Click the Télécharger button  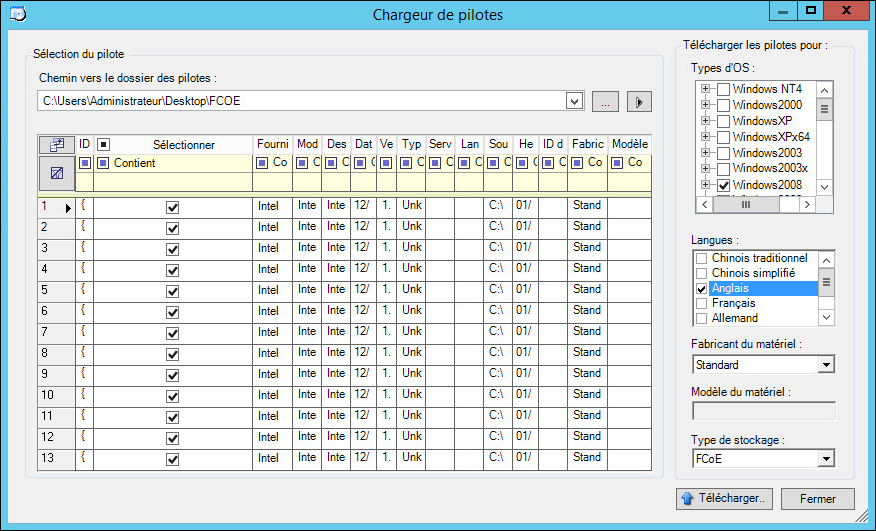point(724,498)
